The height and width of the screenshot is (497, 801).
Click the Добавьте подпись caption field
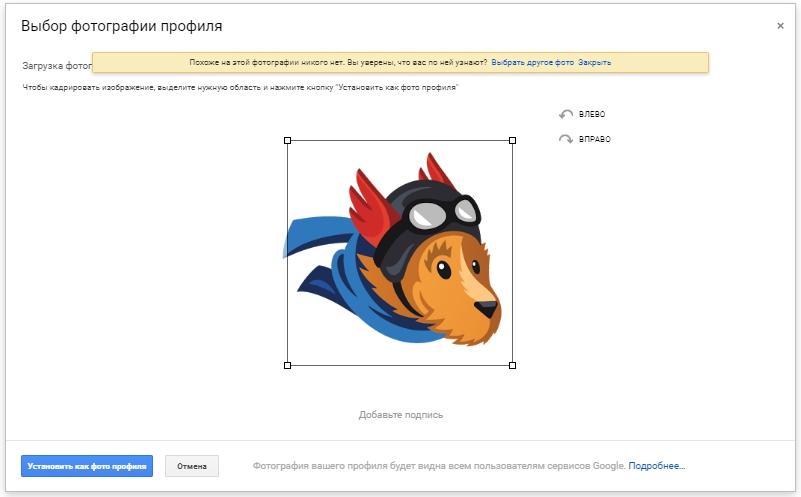(x=400, y=415)
